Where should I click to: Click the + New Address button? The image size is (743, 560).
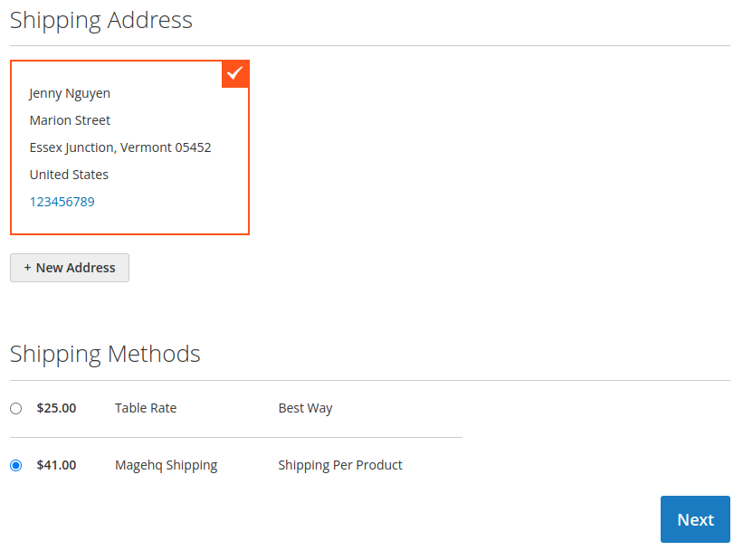tap(70, 268)
